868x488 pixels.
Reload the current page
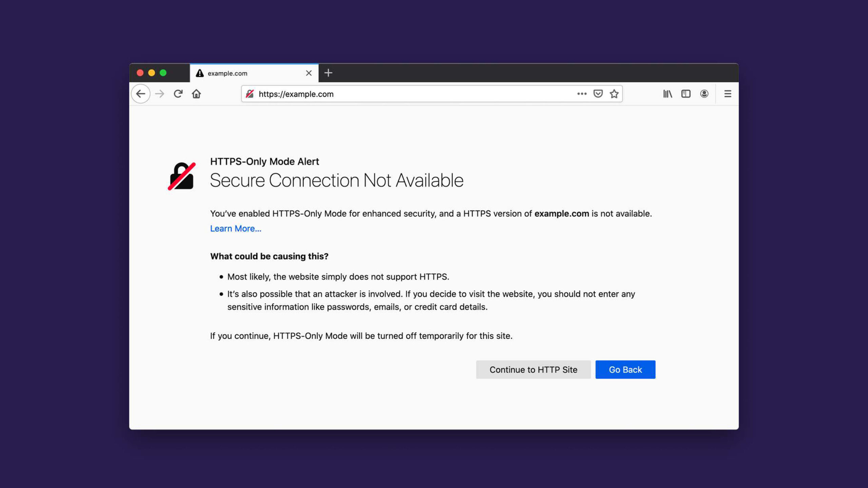(178, 94)
